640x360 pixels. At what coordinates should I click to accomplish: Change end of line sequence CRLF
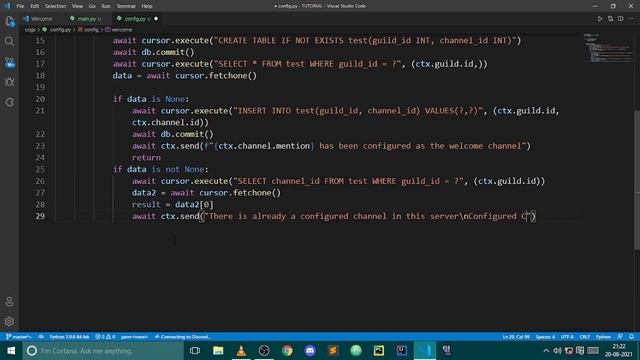point(585,337)
